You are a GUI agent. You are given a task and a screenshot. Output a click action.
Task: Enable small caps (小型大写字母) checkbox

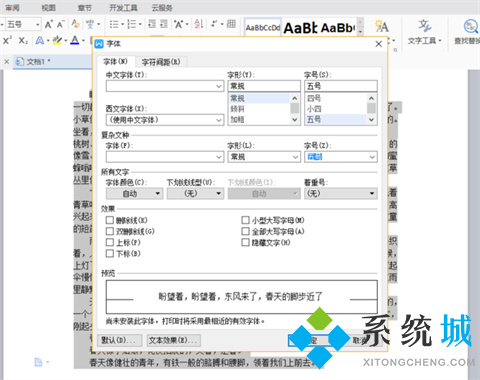(245, 220)
